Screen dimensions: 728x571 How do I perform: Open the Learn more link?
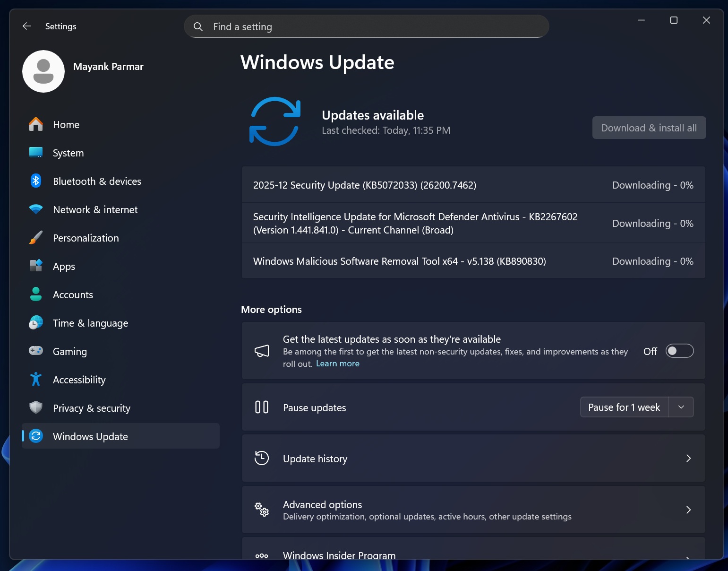coord(337,363)
